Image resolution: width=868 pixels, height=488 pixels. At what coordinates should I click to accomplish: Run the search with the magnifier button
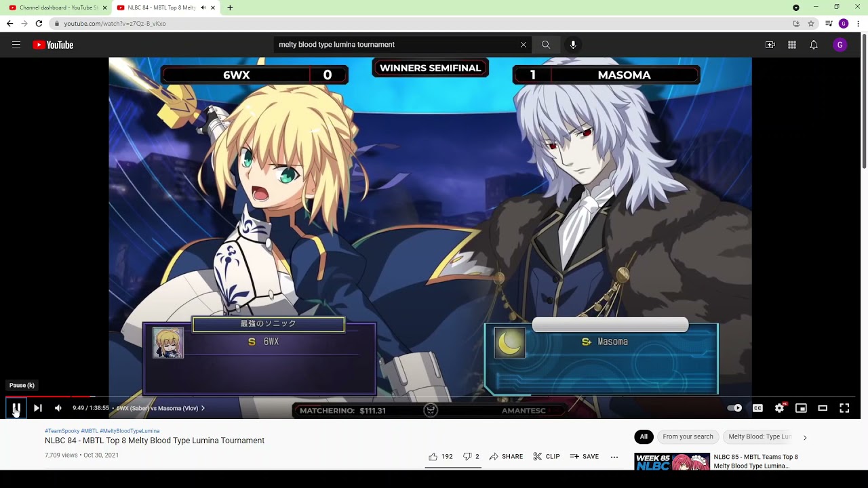pyautogui.click(x=546, y=45)
